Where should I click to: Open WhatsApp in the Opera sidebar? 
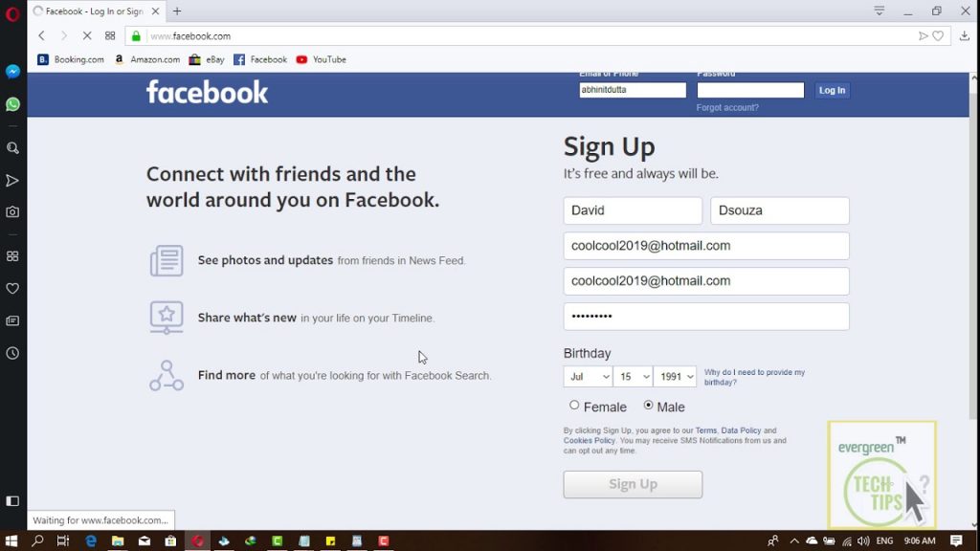point(12,103)
